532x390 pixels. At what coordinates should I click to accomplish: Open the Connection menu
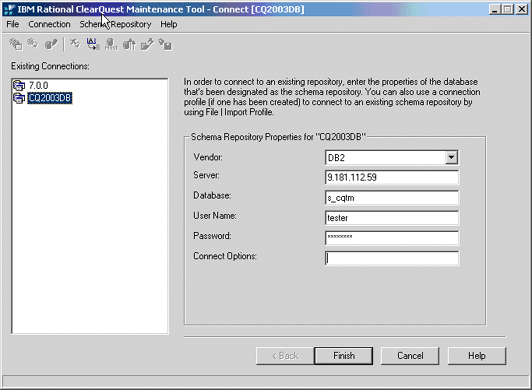(49, 24)
